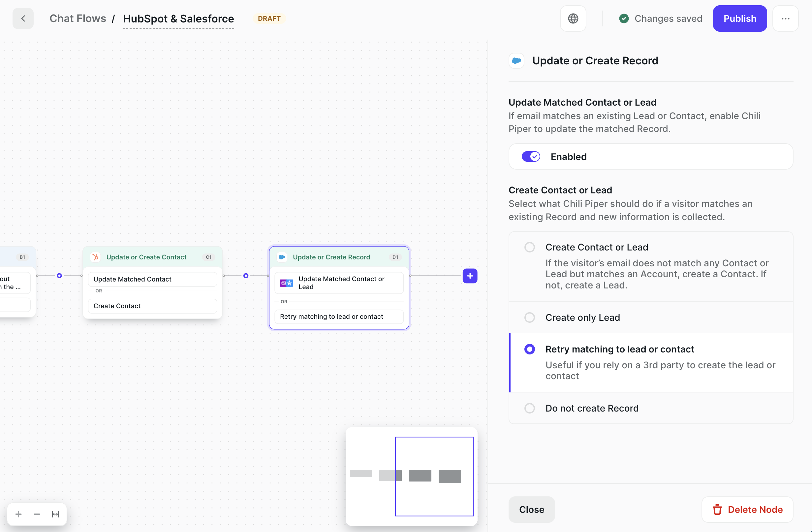The width and height of the screenshot is (812, 532).
Task: Select the Create Contact or Lead option
Action: (651, 266)
